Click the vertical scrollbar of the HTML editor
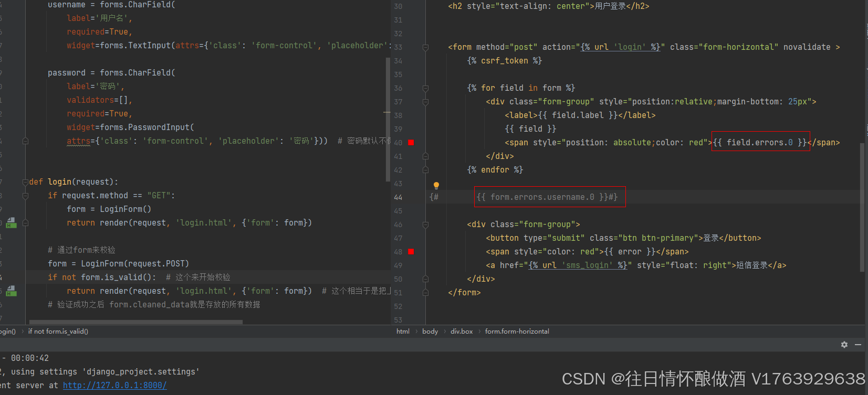The height and width of the screenshot is (395, 868). [x=862, y=207]
